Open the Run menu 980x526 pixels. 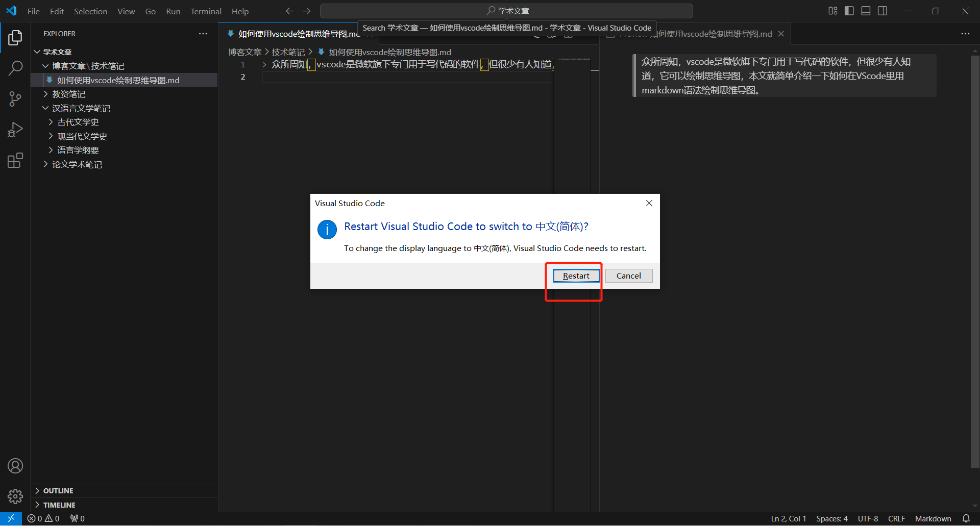click(x=173, y=11)
